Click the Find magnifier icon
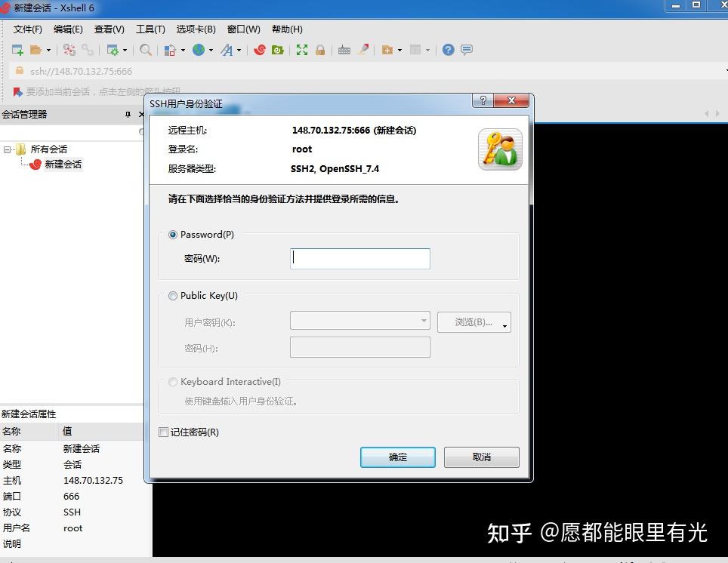Image resolution: width=728 pixels, height=563 pixels. pyautogui.click(x=146, y=50)
